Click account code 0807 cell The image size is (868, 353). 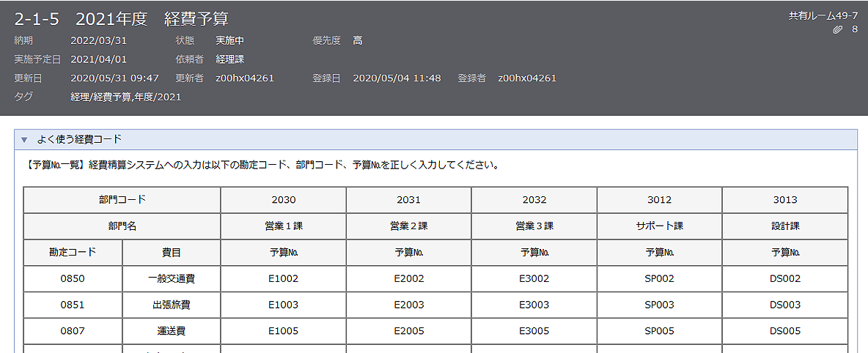73,332
